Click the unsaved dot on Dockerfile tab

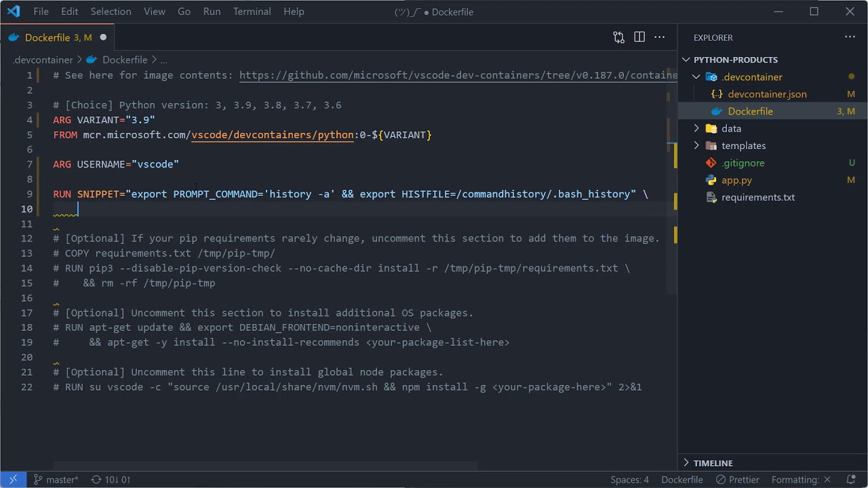click(x=103, y=37)
